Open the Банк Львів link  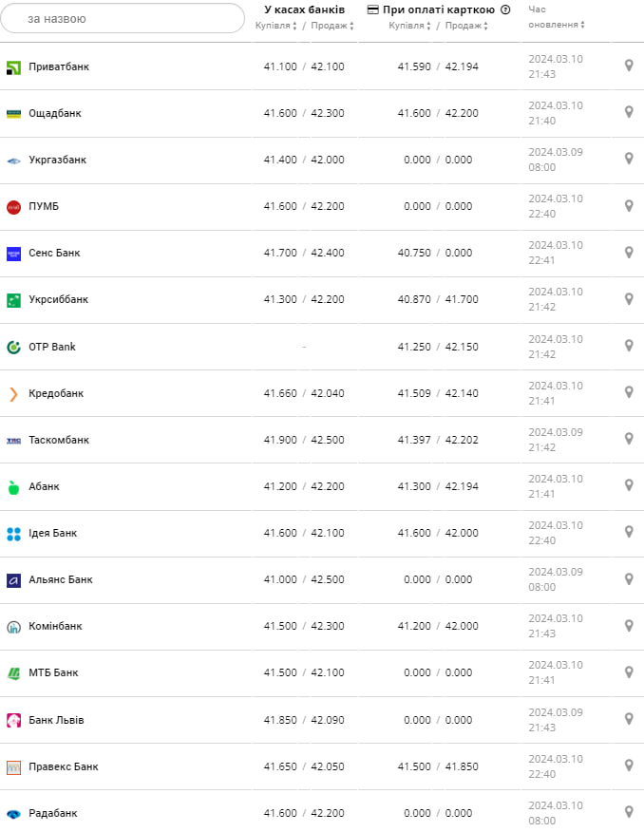(x=56, y=720)
